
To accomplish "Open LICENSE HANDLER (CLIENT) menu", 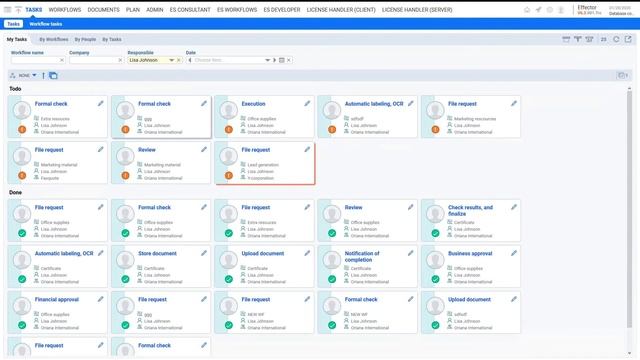I will pyautogui.click(x=341, y=10).
